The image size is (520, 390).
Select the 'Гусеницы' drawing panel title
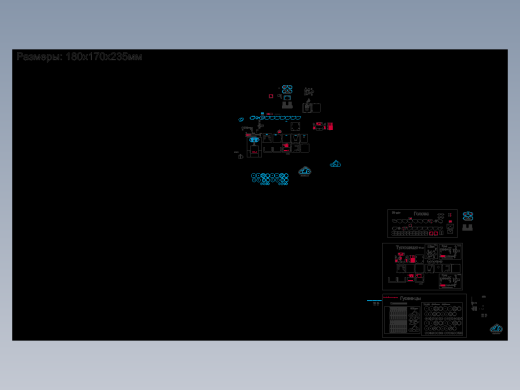[x=410, y=298]
